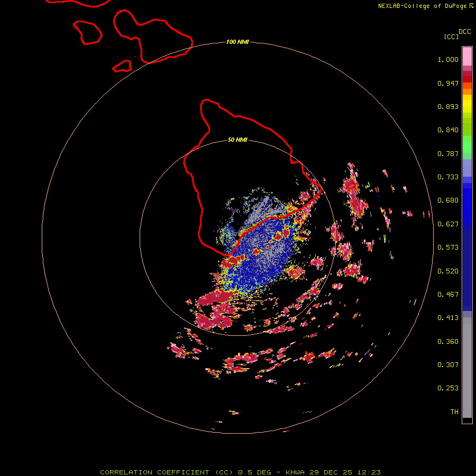Click the 0.520 scale value
Image resolution: width=476 pixels, height=476 pixels.
tap(448, 271)
